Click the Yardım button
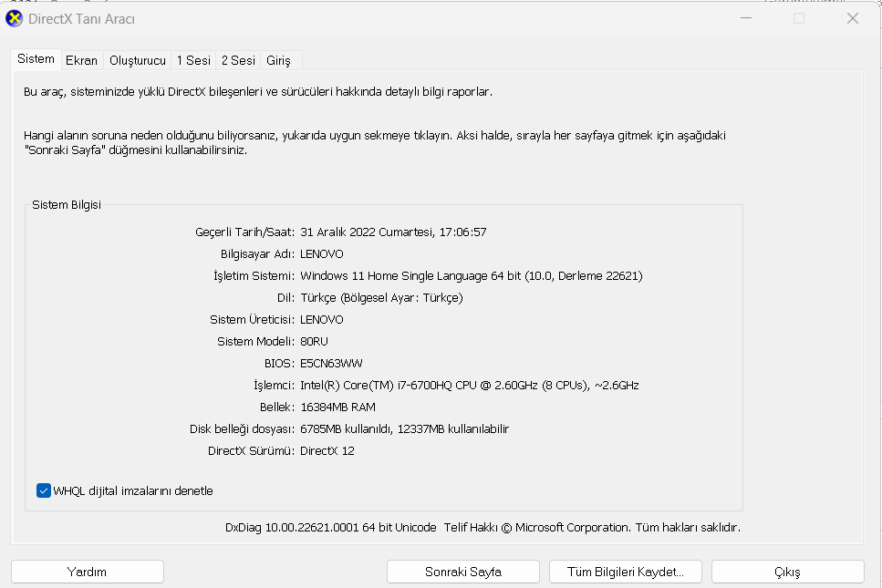The width and height of the screenshot is (882, 588). (88, 572)
